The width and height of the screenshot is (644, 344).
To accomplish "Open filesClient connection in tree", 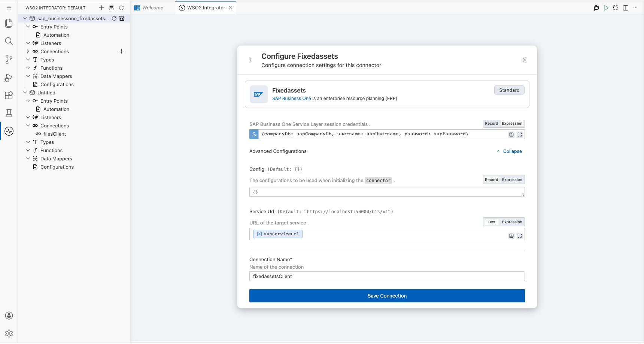I will (x=54, y=134).
